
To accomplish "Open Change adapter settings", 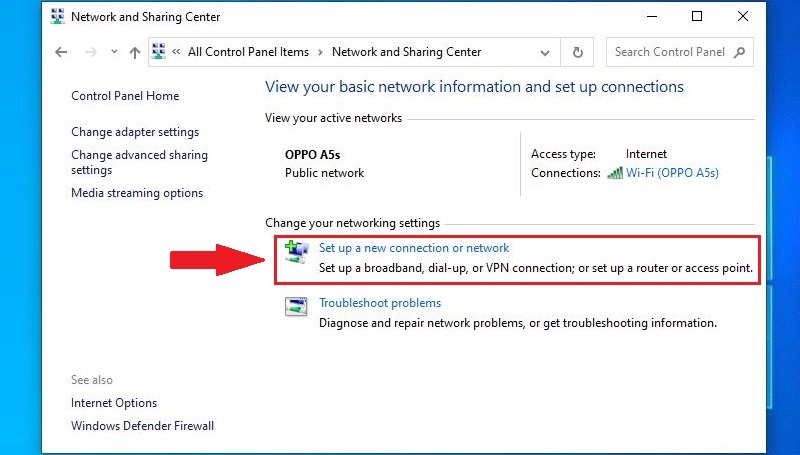I will [135, 132].
